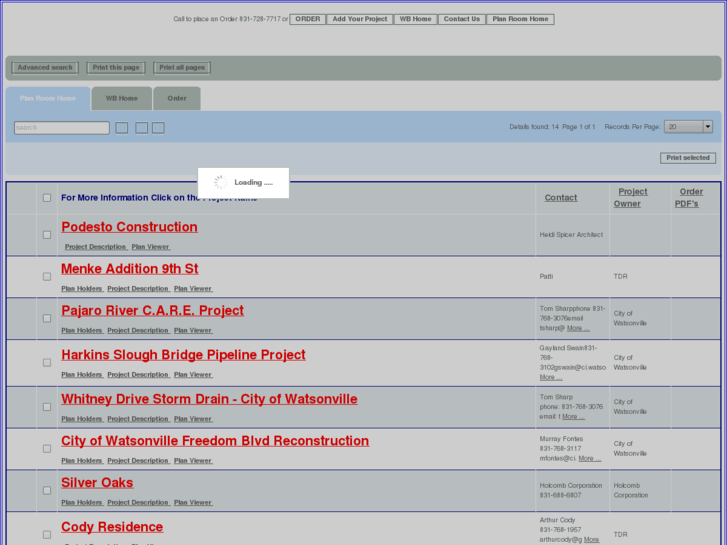Open Plan Holders for Freedom Blvd Reconstruction
Screen dimensions: 727x545
tap(82, 461)
